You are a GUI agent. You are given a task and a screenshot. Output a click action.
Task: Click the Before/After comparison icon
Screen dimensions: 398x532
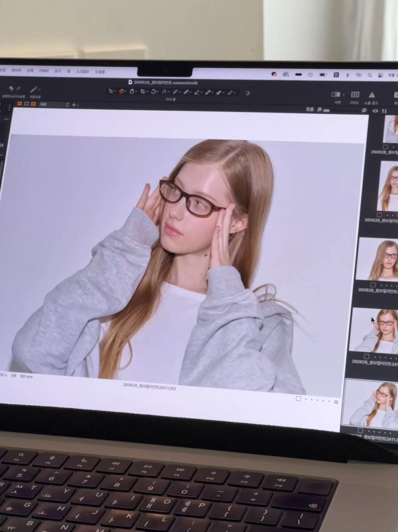point(336,94)
